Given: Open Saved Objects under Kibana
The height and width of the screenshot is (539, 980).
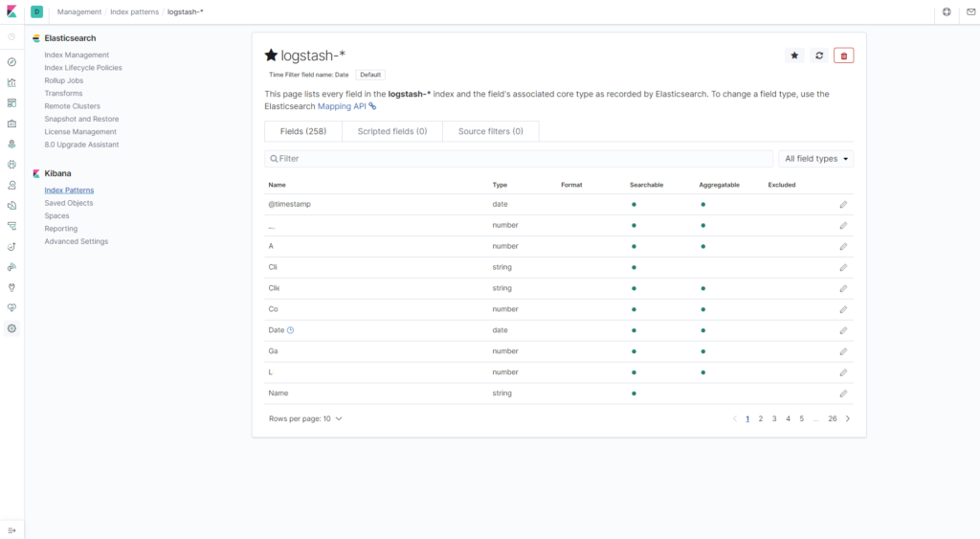Looking at the screenshot, I should pos(68,203).
